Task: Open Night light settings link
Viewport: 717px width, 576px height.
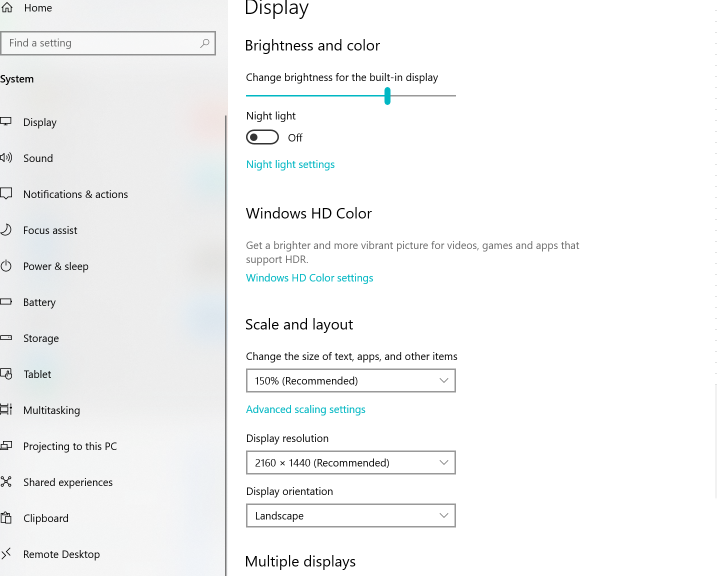Action: pos(290,164)
